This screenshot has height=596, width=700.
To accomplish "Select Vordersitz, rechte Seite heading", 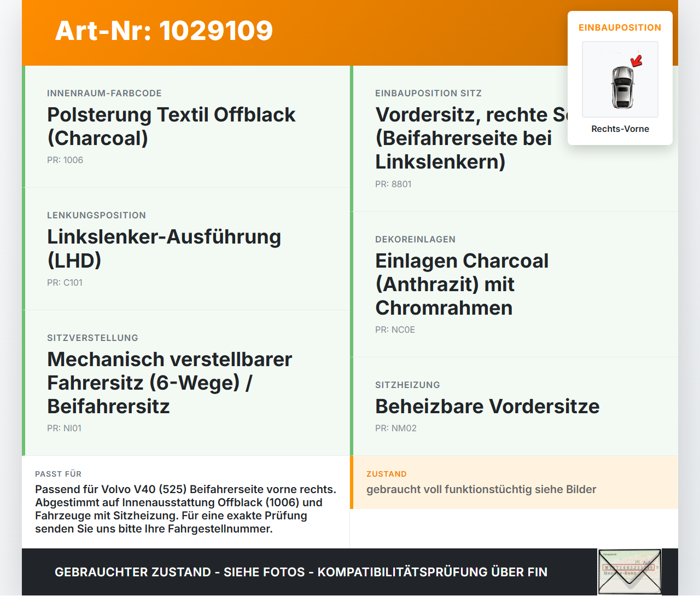I will (x=471, y=138).
